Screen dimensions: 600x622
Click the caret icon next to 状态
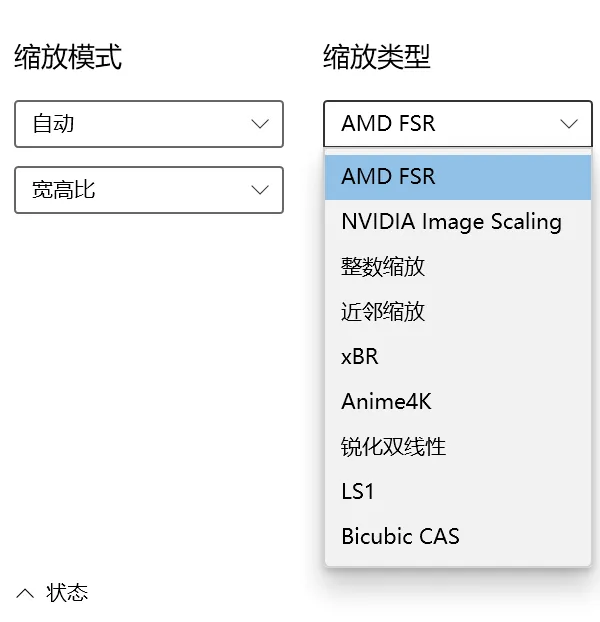tap(26, 593)
